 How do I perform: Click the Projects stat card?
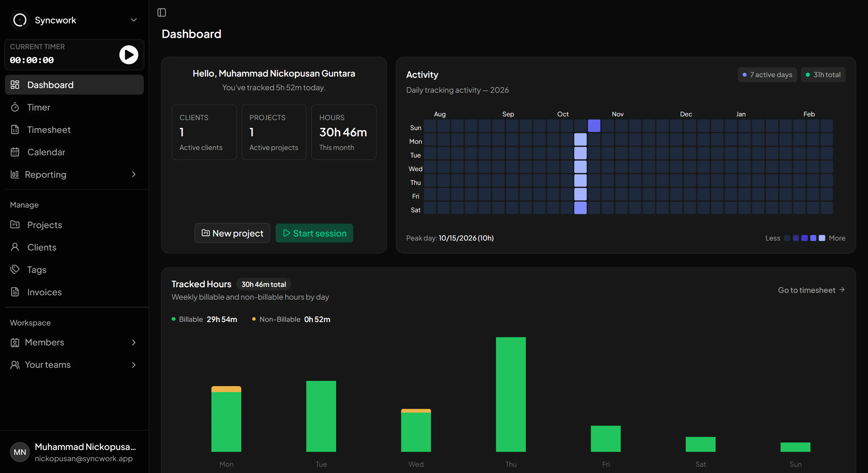pyautogui.click(x=274, y=132)
